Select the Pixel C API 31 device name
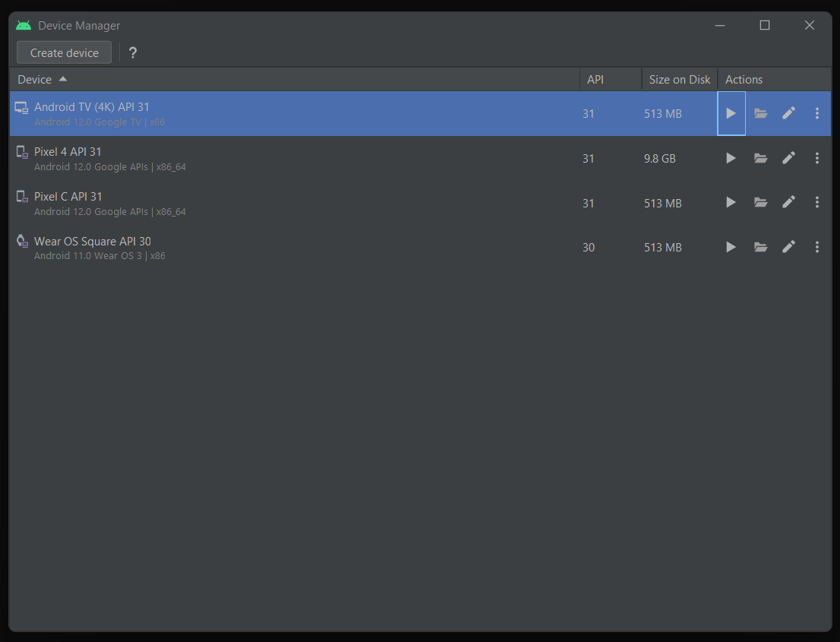840x642 pixels. [x=68, y=197]
